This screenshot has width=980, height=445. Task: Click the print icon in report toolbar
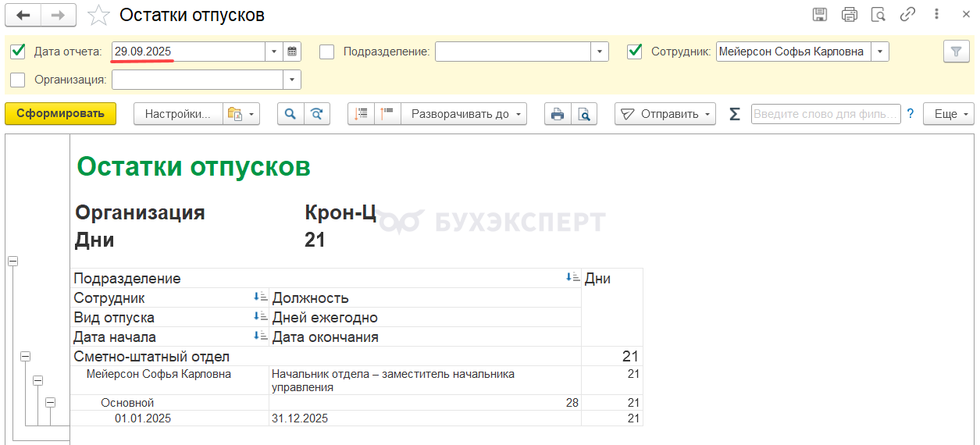point(558,114)
